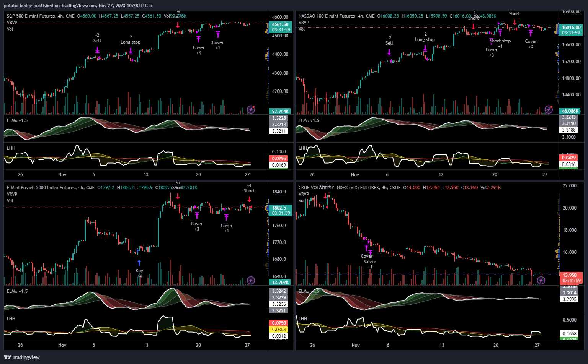Click the 3.2995 ELMo value in VIX chart
Screen dimensions: 588x364
click(570, 299)
